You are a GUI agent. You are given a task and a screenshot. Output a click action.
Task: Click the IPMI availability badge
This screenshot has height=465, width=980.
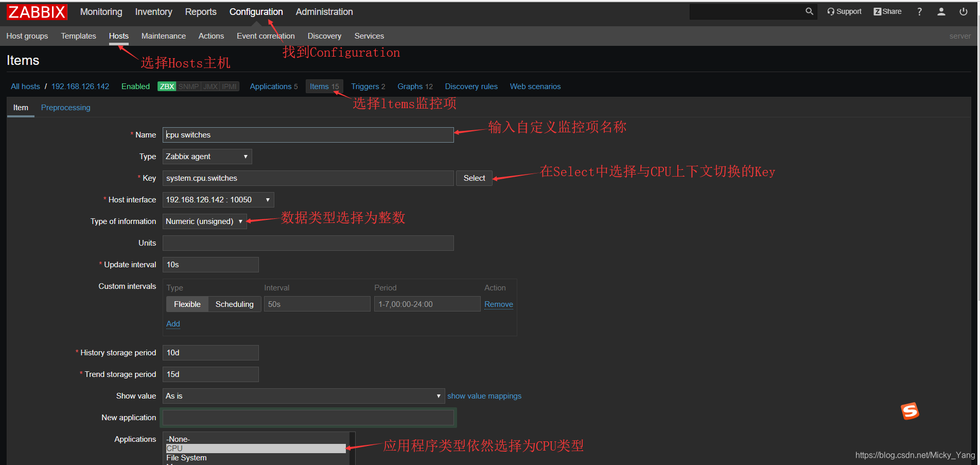click(x=230, y=87)
